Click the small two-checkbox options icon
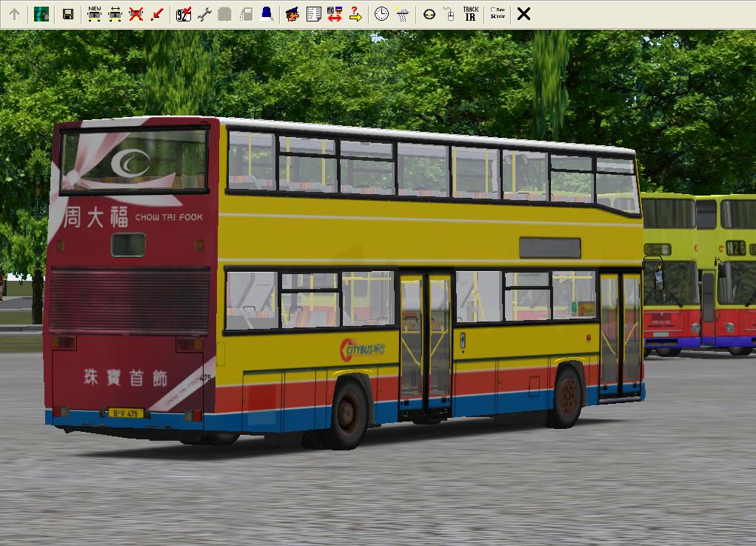This screenshot has height=546, width=756. click(498, 13)
